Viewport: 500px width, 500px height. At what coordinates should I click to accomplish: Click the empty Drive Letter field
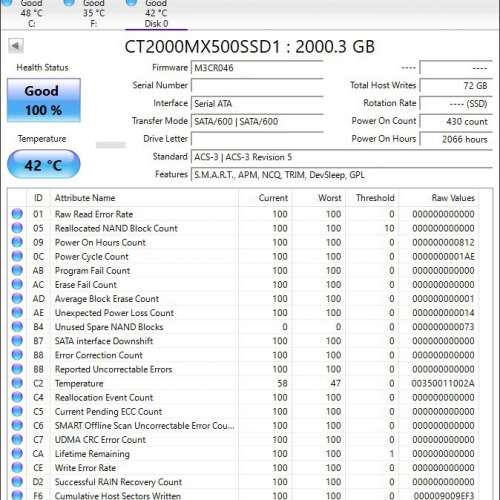257,139
